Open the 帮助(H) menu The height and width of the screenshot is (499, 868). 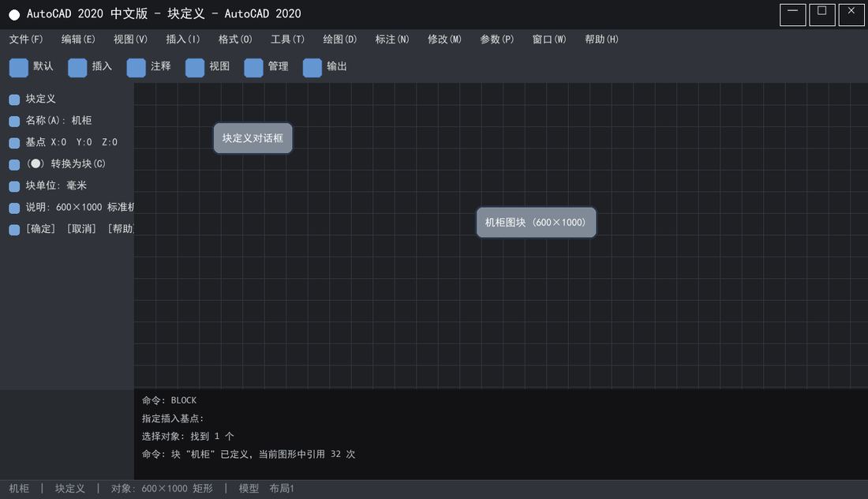pyautogui.click(x=601, y=39)
